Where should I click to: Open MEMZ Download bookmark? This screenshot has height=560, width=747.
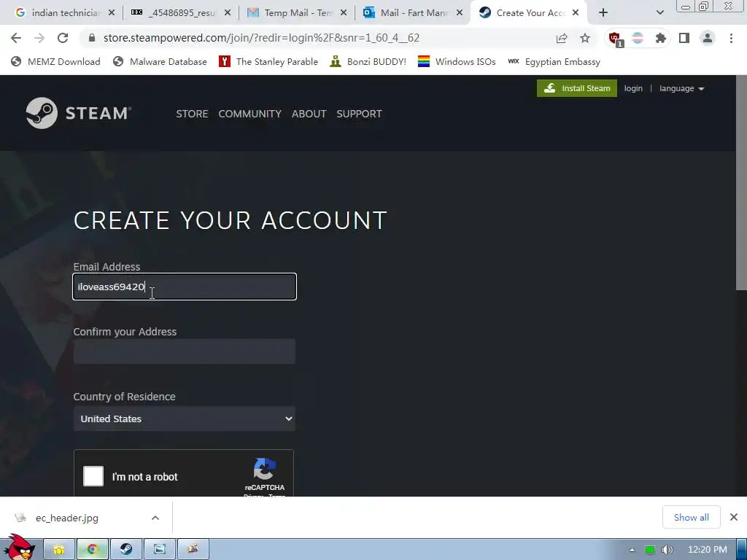(55, 61)
